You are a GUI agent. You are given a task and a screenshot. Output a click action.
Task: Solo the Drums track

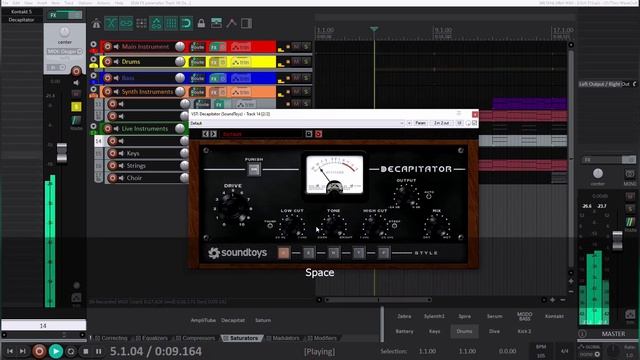pos(306,62)
